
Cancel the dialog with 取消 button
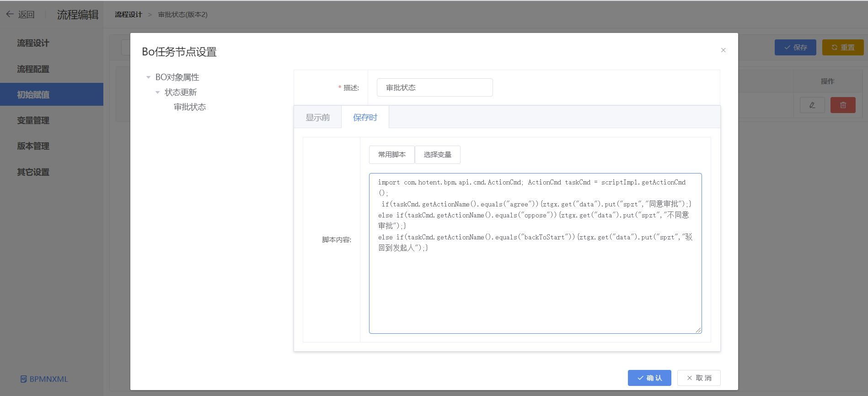click(x=698, y=378)
